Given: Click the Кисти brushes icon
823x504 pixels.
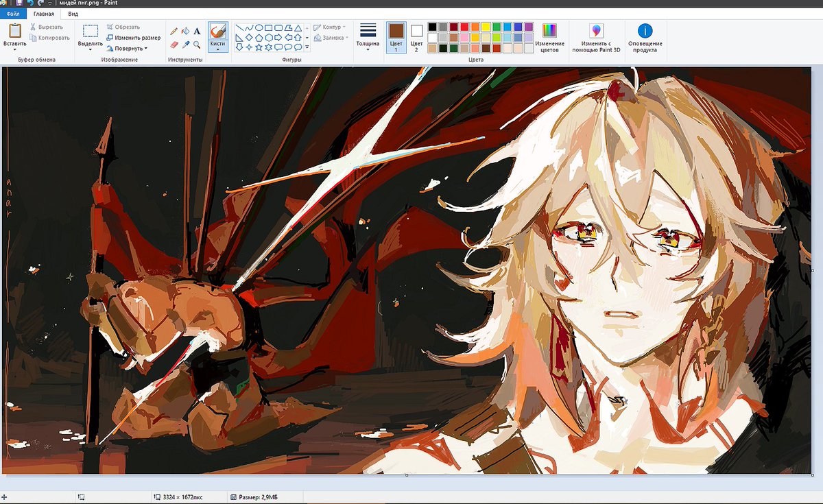Looking at the screenshot, I should click(218, 32).
